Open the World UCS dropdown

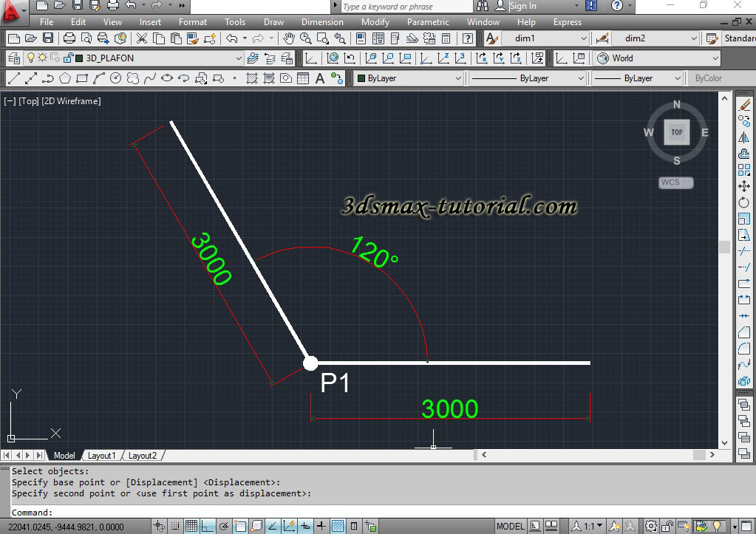tap(715, 58)
